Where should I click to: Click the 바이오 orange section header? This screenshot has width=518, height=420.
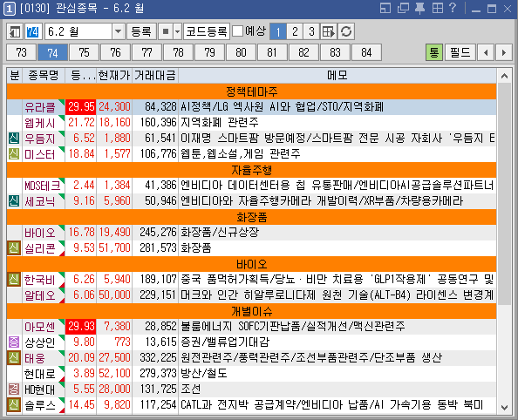pos(251,264)
